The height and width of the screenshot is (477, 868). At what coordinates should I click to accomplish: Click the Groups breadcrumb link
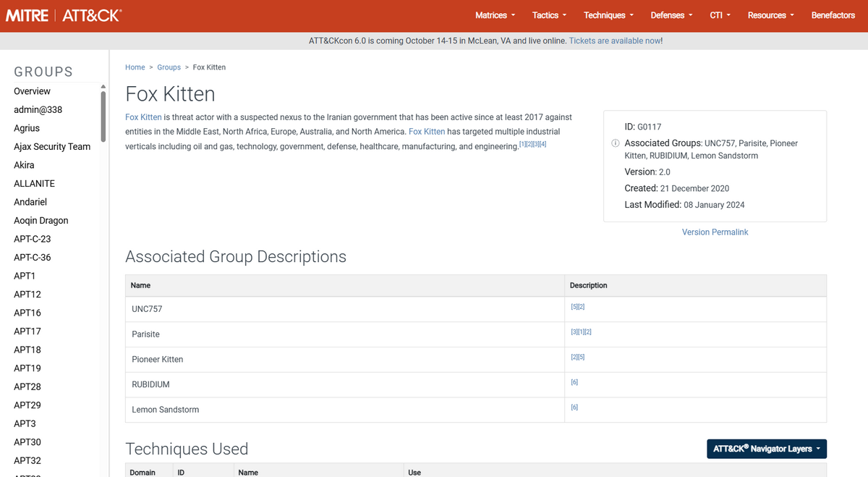point(169,67)
